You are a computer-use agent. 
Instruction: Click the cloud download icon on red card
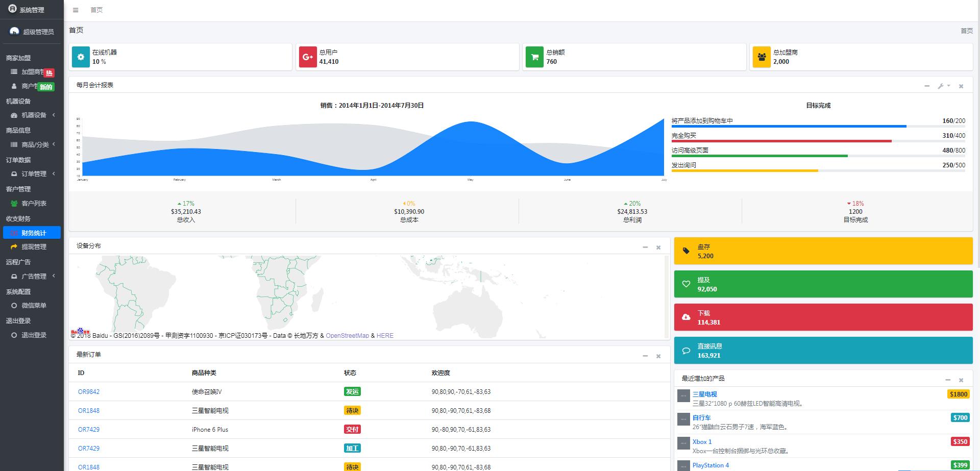pos(686,317)
